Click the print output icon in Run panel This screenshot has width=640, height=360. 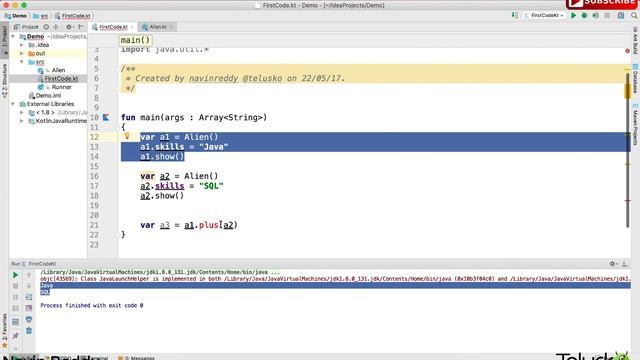tap(29, 319)
